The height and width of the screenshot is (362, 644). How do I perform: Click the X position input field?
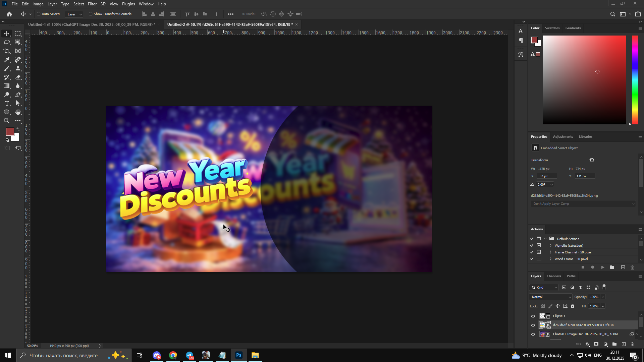[547, 176]
